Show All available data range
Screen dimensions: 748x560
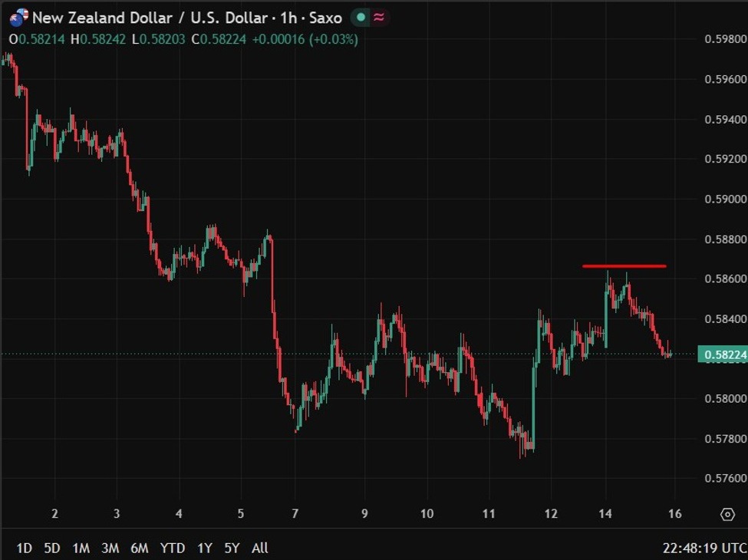(x=259, y=548)
